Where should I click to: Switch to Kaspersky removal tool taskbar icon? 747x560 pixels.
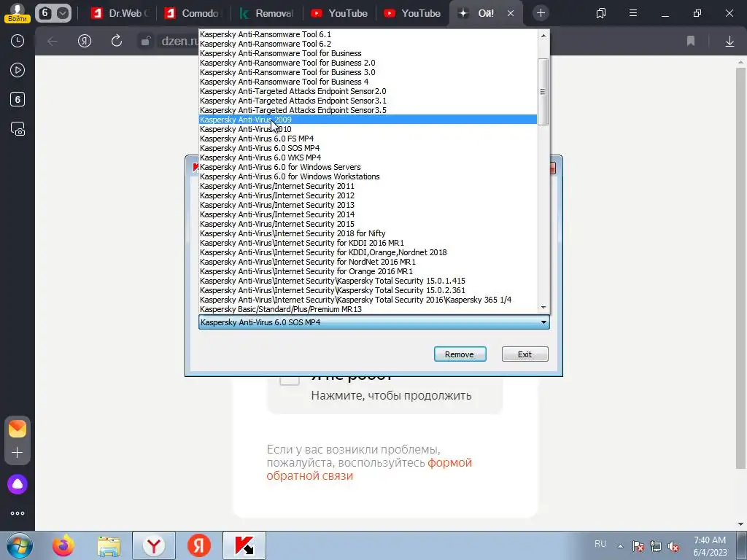coord(244,545)
